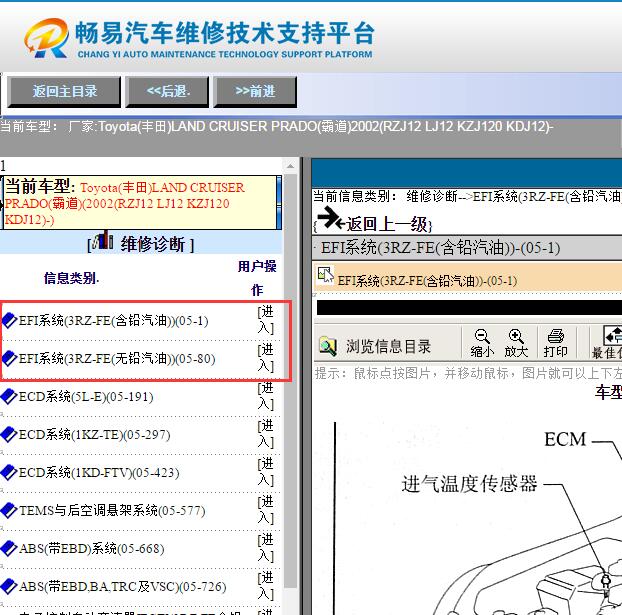This screenshot has width=622, height=615.
Task: Click the 信息类别 column header
Action: [x=71, y=279]
